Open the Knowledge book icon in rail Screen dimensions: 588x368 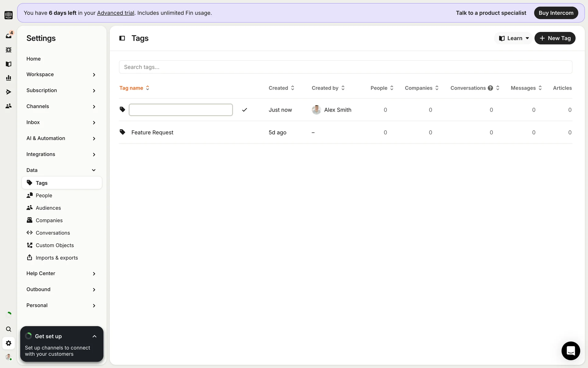pyautogui.click(x=9, y=64)
